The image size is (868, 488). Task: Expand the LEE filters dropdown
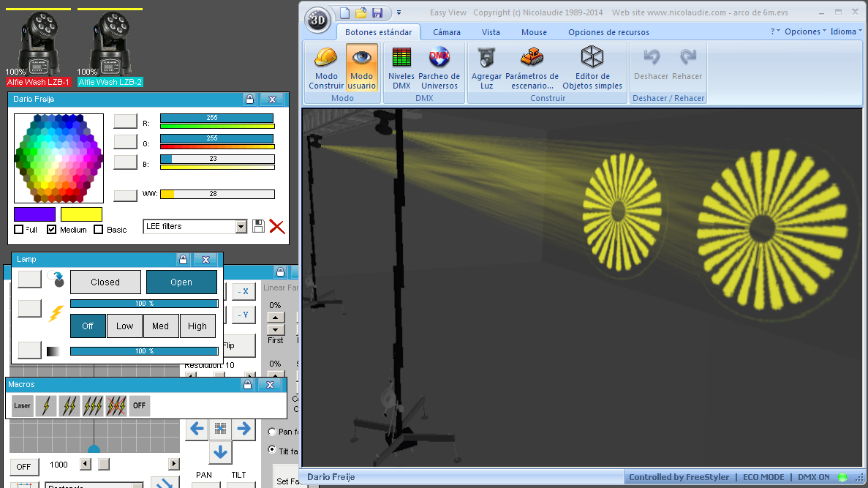[x=241, y=227]
